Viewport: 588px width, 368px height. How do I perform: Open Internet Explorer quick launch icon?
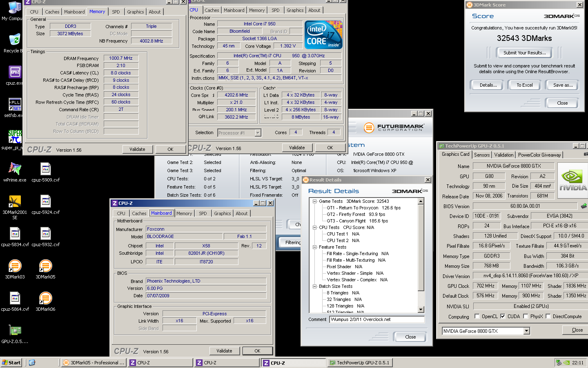(x=32, y=363)
